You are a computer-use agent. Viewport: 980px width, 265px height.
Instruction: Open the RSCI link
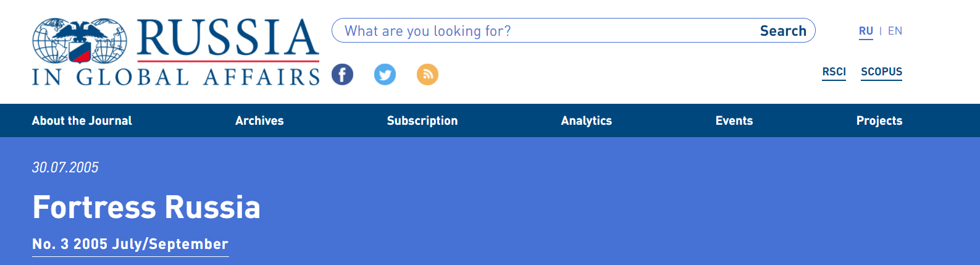[834, 72]
